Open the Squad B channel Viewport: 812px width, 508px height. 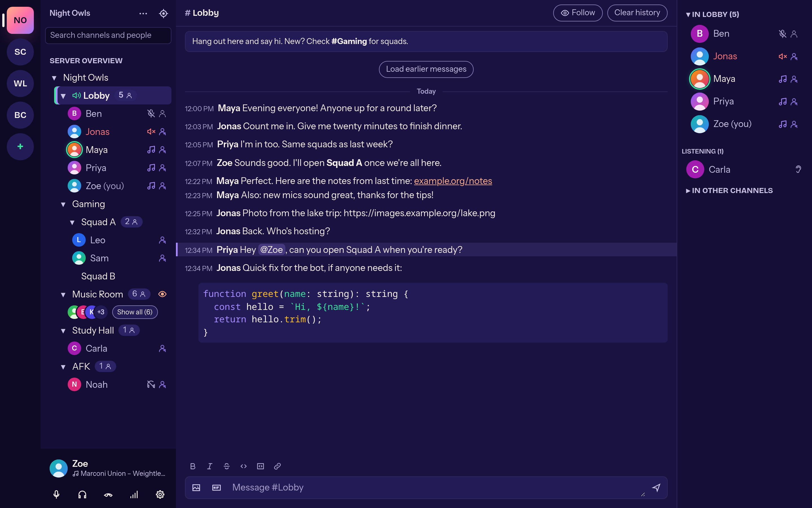(98, 276)
